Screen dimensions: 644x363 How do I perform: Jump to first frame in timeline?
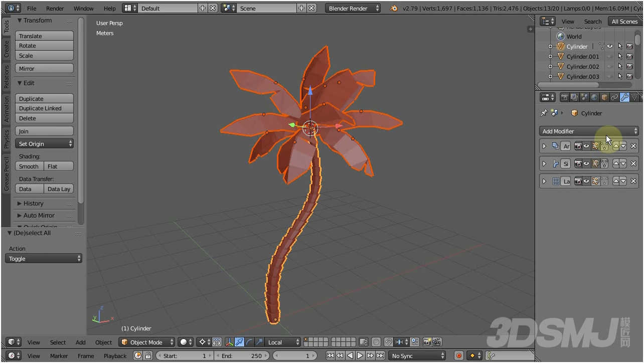pos(330,356)
